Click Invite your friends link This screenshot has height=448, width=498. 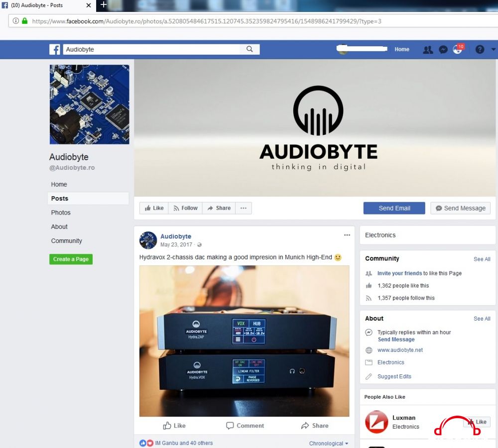pos(399,273)
